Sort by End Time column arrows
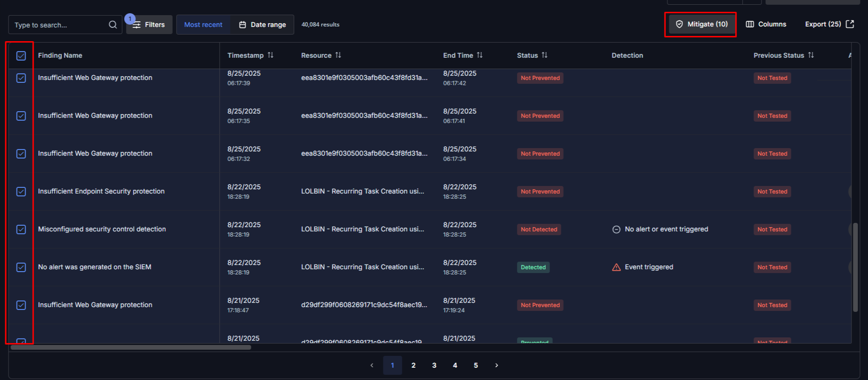The image size is (868, 380). (479, 55)
